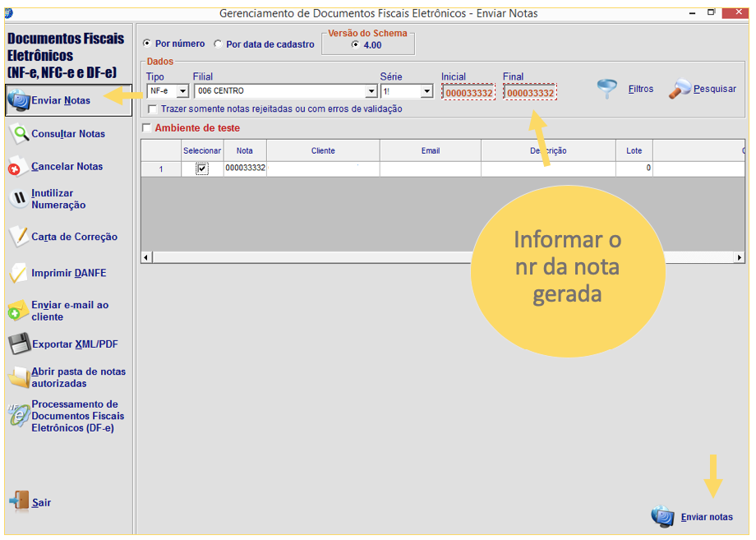Image resolution: width=756 pixels, height=540 pixels.
Task: Enable the 'Ambiente de teste' checkbox
Action: click(x=147, y=128)
